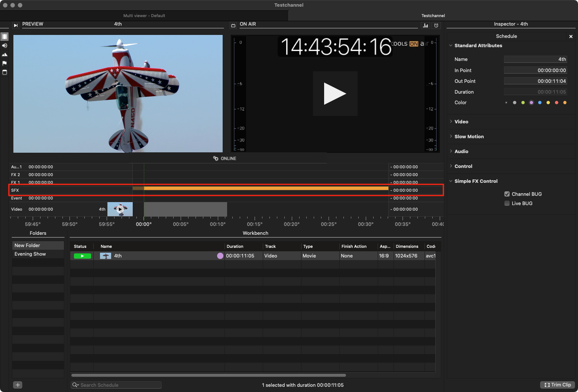Switch to the Multi viewer - Default tab
Image resolution: width=578 pixels, height=392 pixels.
[144, 16]
